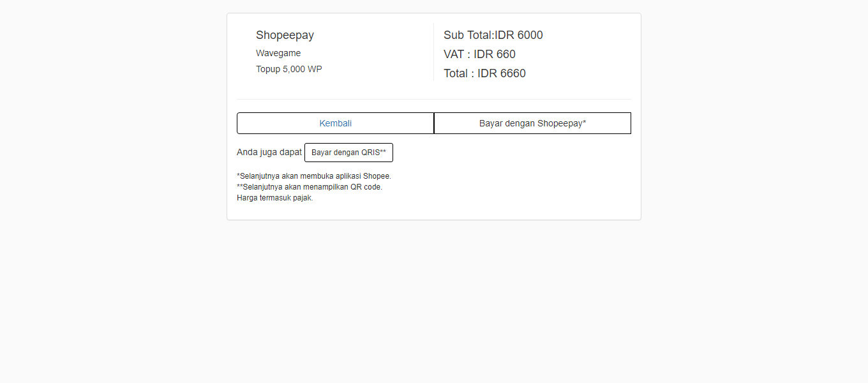The height and width of the screenshot is (383, 868).
Task: Select the Wavegame merchant name text
Action: 278,53
